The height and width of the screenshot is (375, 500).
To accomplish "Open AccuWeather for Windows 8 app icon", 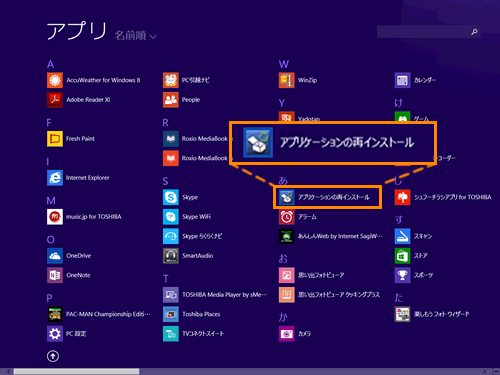I will click(x=55, y=80).
